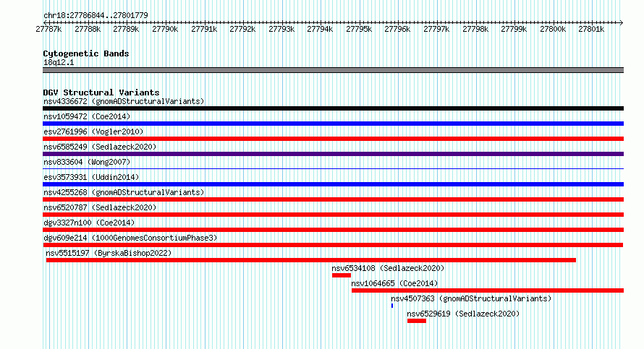Image resolution: width=644 pixels, height=349 pixels.
Task: Open the nsv6585249 (Sedlazeck2020) label
Action: (x=100, y=147)
